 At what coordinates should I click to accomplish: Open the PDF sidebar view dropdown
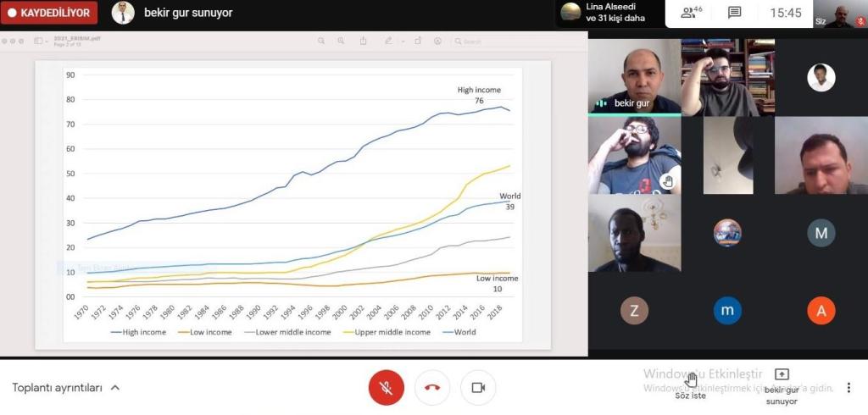tap(41, 41)
